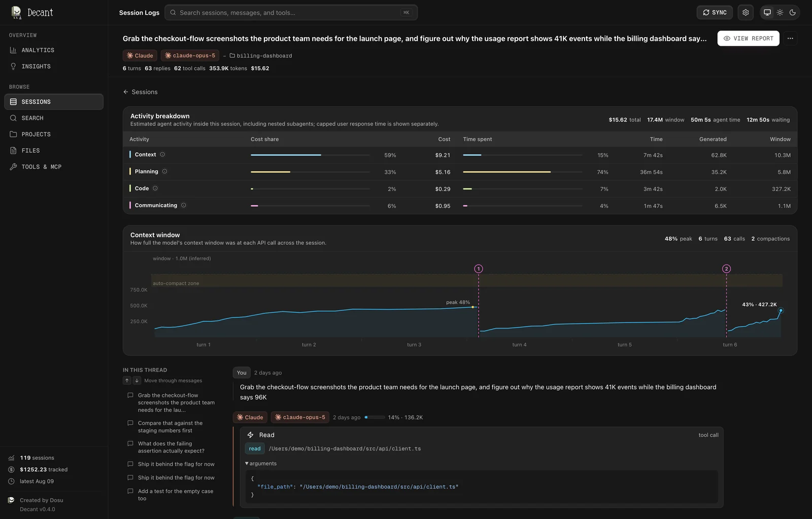Click the Planning row 36m 54s time
Image resolution: width=812 pixels, height=519 pixels.
651,172
